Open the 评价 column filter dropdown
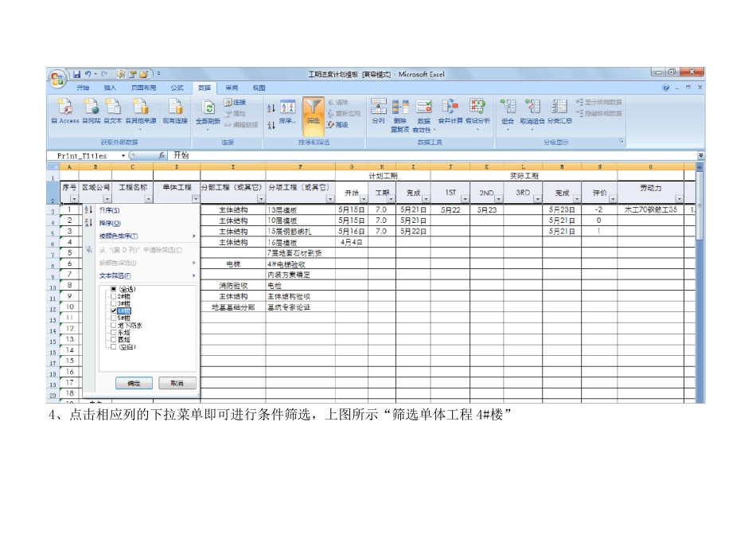Image resolution: width=756 pixels, height=535 pixels. click(x=612, y=199)
